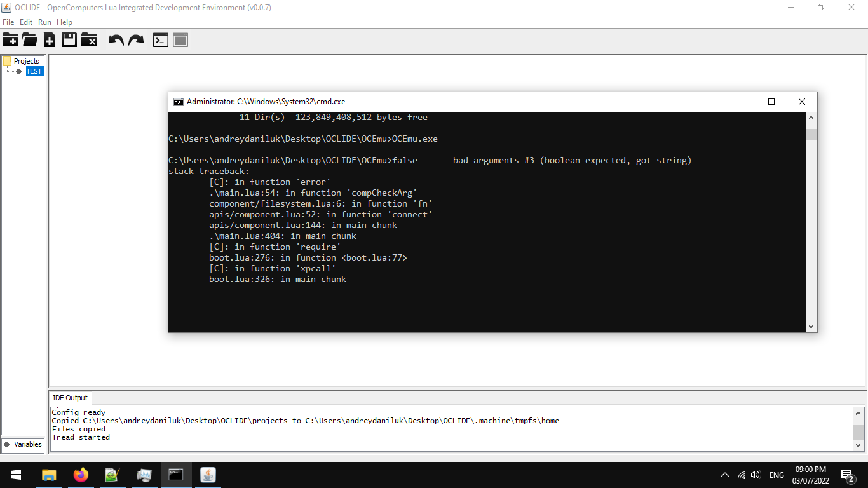
Task: Undo the last action with the left arrow
Action: (116, 40)
